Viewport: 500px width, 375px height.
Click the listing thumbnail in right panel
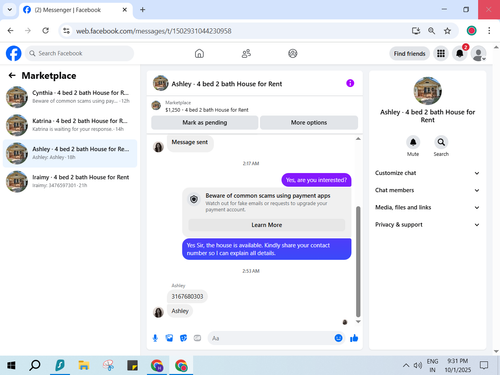coord(427,91)
